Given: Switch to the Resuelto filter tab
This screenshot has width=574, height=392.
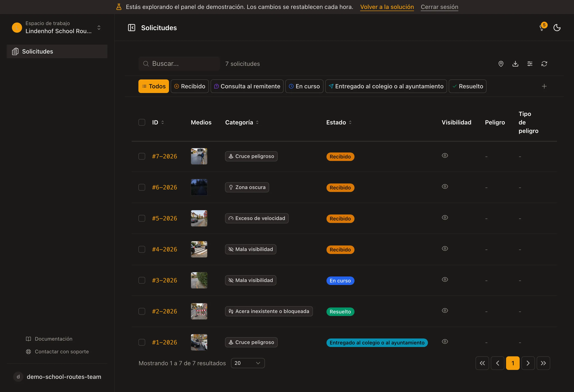Looking at the screenshot, I should click(468, 86).
